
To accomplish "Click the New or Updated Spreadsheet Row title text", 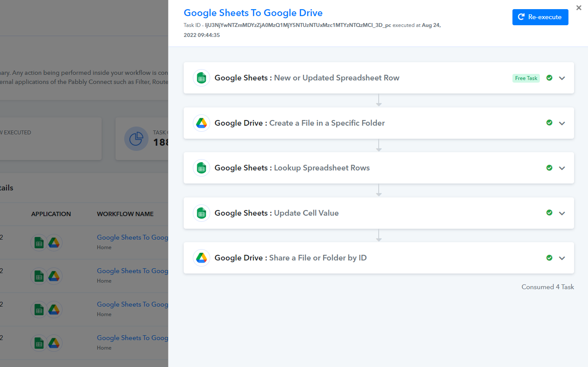I will point(337,78).
